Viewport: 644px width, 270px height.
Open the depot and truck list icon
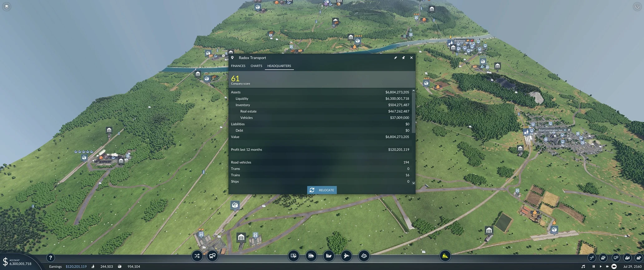603,258
